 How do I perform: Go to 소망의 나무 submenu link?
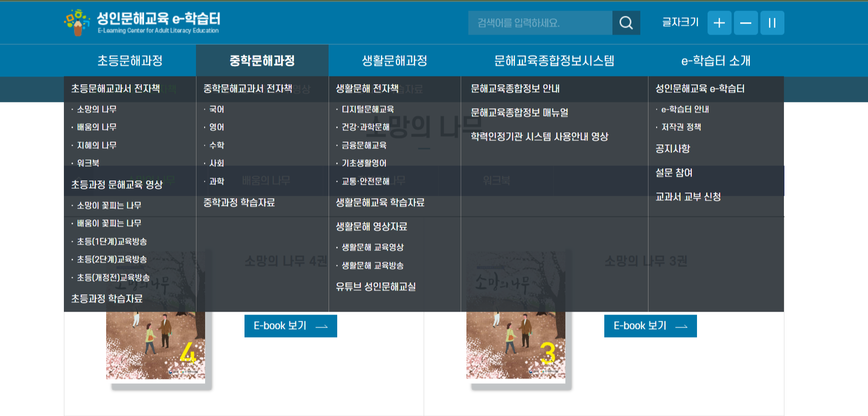point(97,109)
